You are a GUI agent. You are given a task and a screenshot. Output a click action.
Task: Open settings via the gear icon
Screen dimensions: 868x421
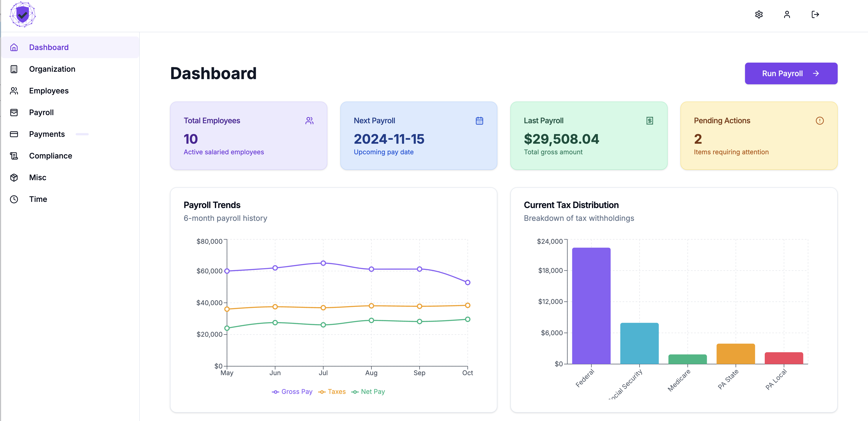(x=759, y=15)
